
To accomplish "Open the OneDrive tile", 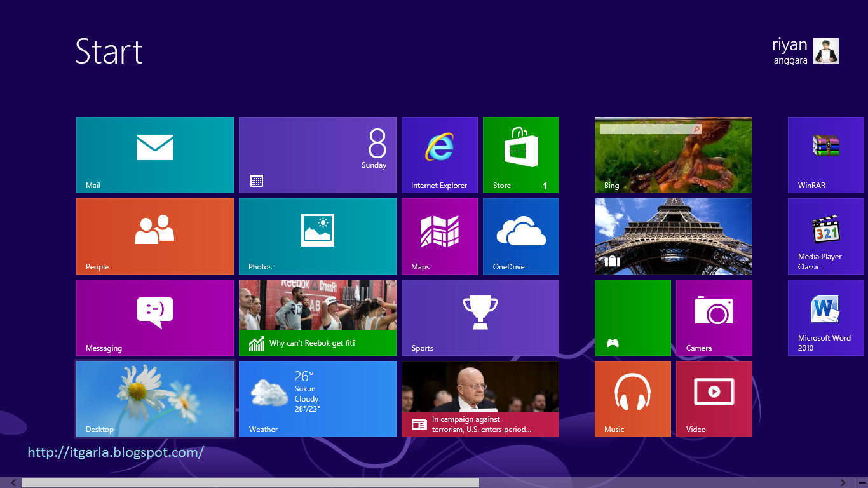I will (x=521, y=236).
